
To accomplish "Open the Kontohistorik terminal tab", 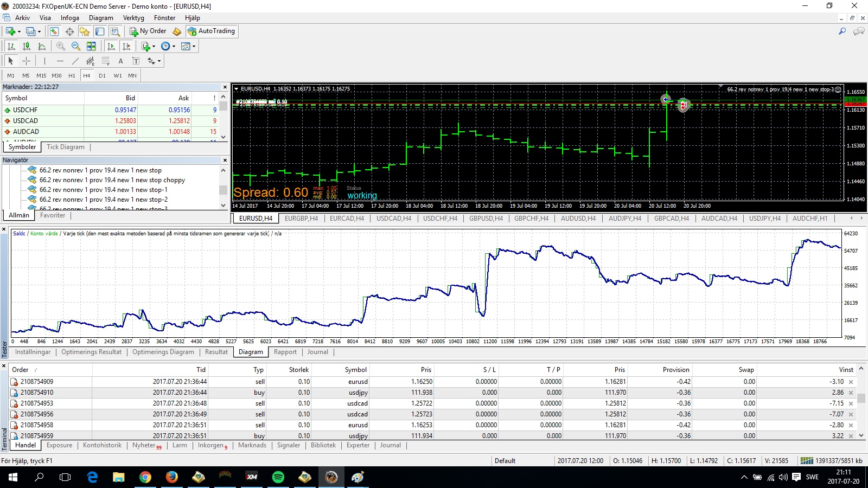I will [102, 445].
